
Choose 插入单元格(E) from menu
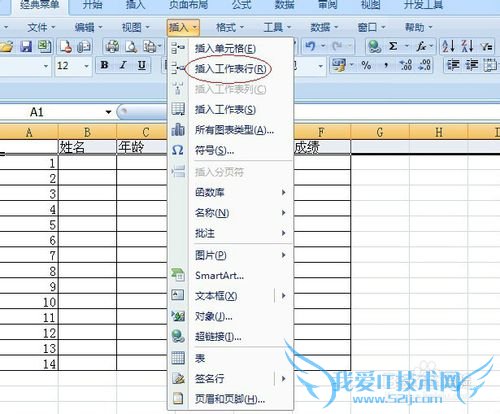pyautogui.click(x=231, y=49)
